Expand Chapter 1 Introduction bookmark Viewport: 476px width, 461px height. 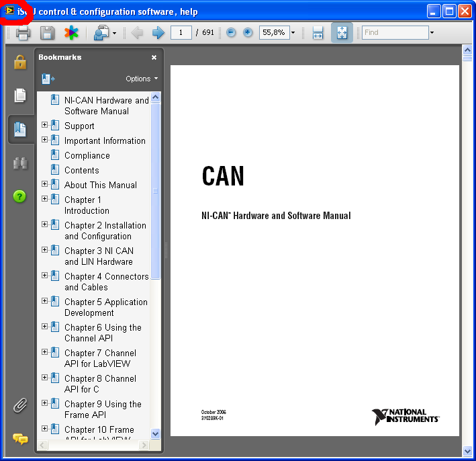[x=44, y=199]
